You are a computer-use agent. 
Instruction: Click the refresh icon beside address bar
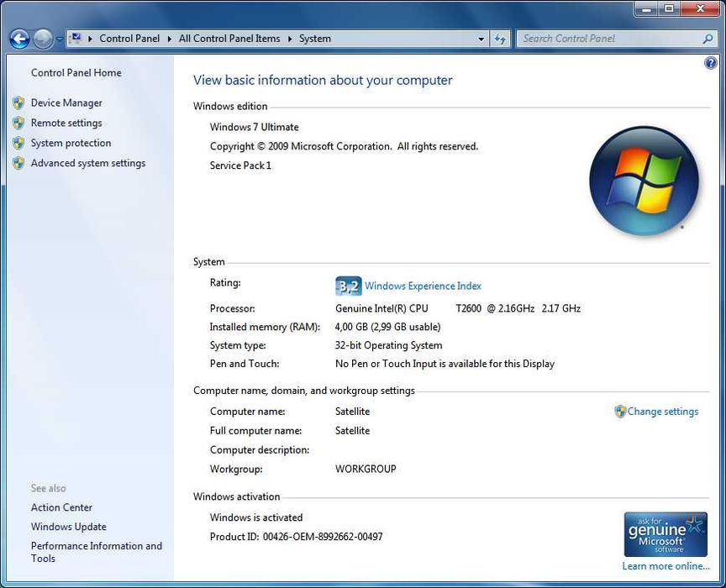(500, 39)
